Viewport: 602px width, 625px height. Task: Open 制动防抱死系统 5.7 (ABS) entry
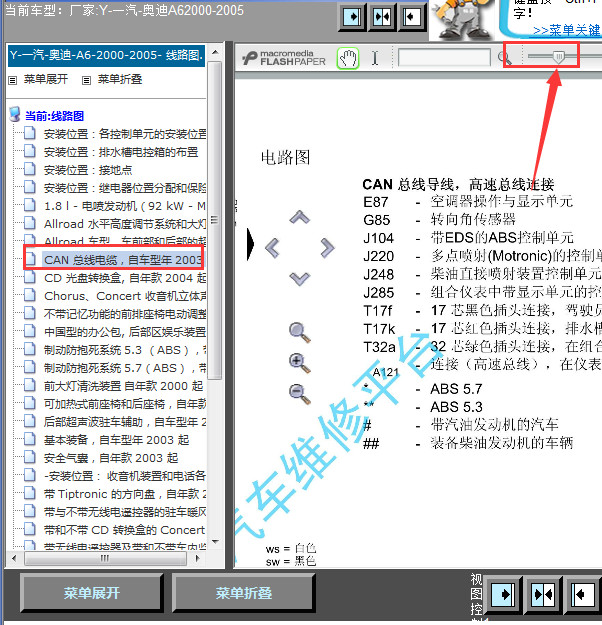click(125, 368)
